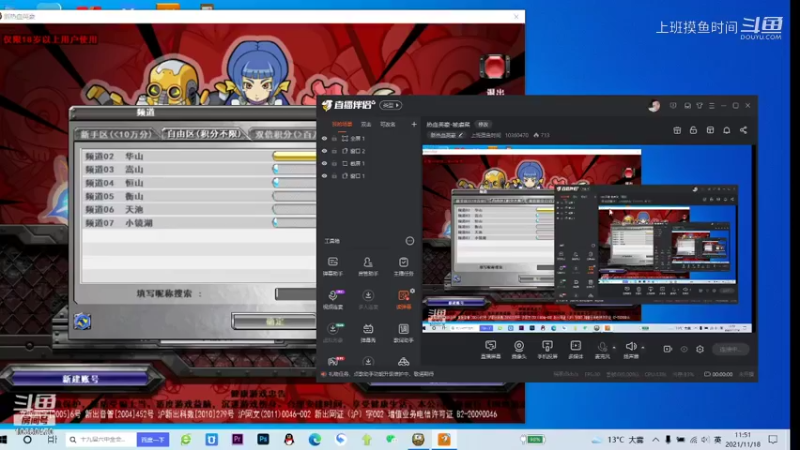Confirm channel selection with 确定 button
This screenshot has width=800, height=450.
(x=274, y=321)
